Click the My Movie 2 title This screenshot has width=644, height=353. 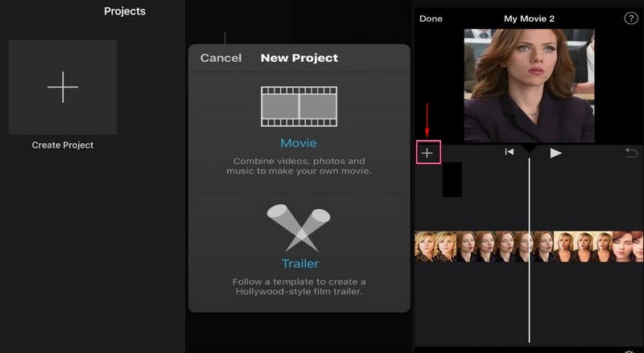tap(529, 18)
